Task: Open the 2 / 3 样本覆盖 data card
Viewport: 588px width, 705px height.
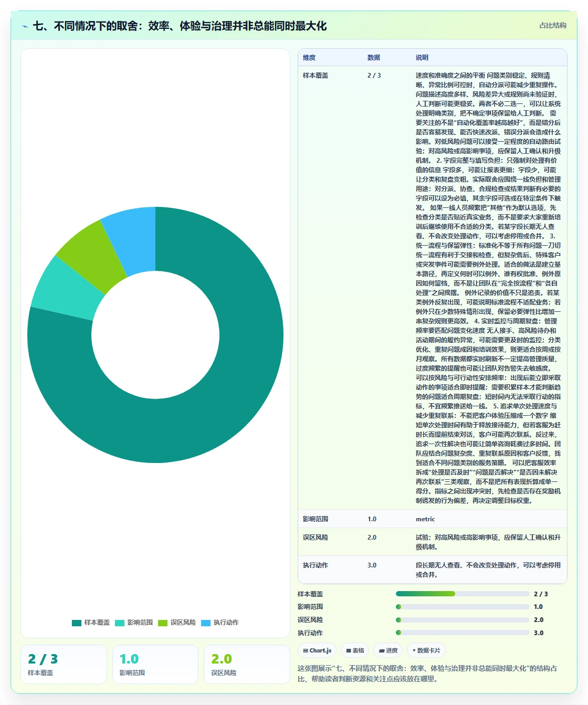Action: click(64, 665)
